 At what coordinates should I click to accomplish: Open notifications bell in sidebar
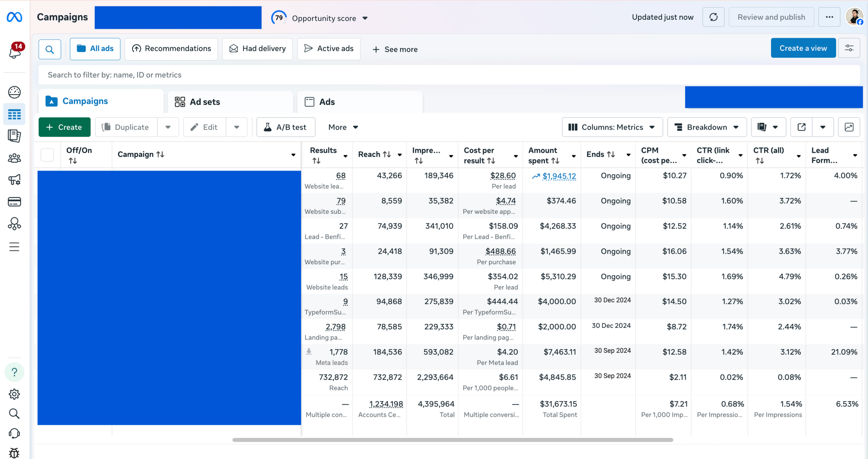[x=15, y=51]
